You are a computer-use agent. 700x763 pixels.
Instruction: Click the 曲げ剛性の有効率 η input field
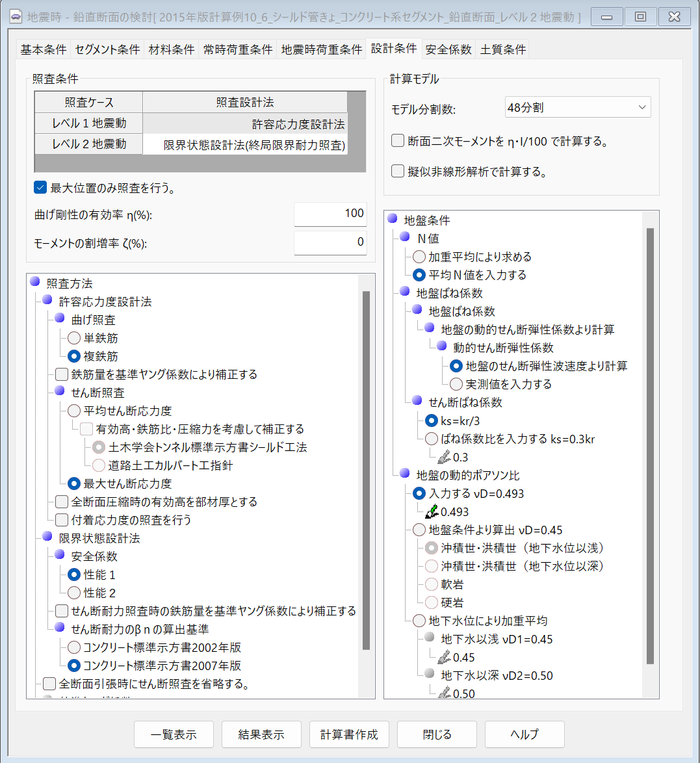tap(330, 214)
